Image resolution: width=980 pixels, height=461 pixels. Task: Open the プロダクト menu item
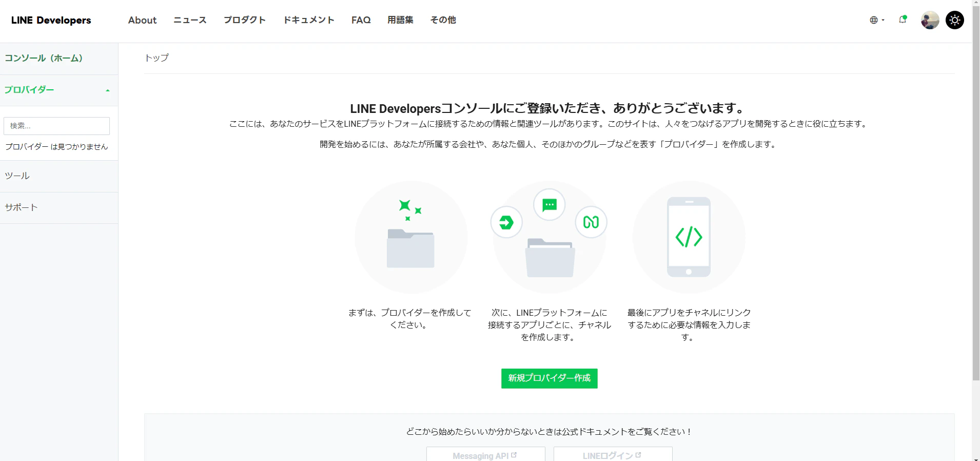click(x=245, y=20)
